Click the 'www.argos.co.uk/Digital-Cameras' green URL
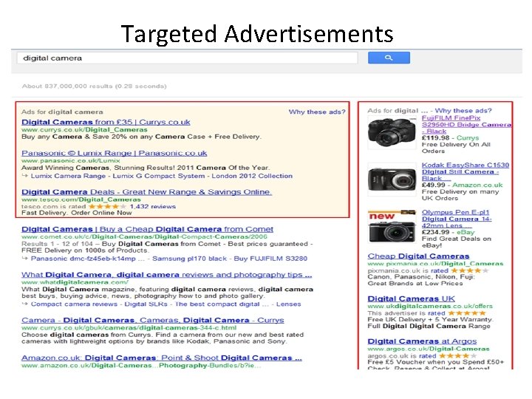Viewport: 532px width, 399px height. 429,349
